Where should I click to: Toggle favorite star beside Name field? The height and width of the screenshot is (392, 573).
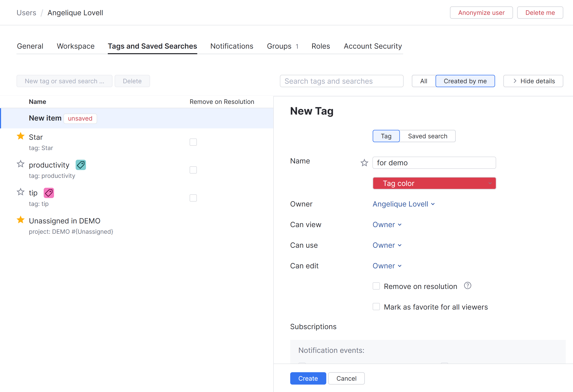364,163
